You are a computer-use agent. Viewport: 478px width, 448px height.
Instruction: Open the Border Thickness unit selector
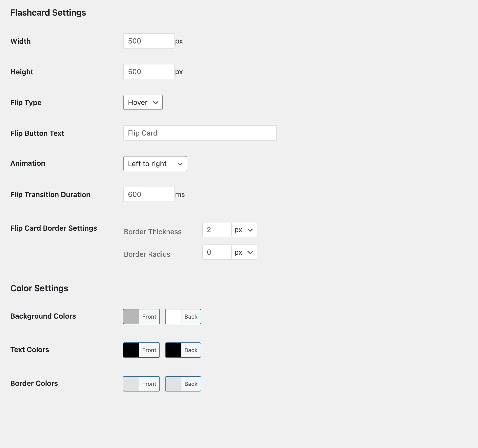point(244,230)
